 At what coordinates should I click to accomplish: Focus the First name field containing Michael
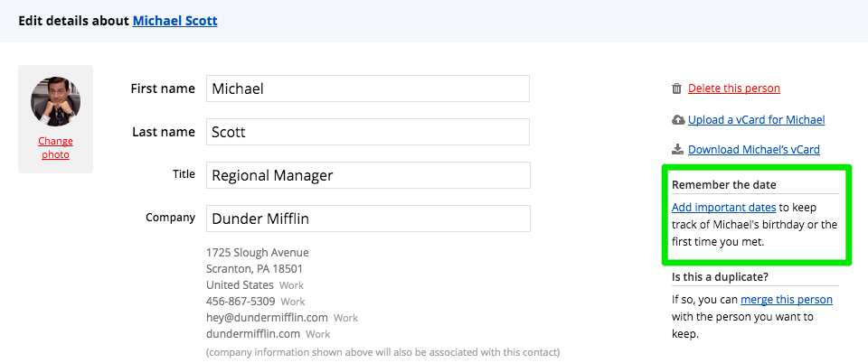(367, 88)
